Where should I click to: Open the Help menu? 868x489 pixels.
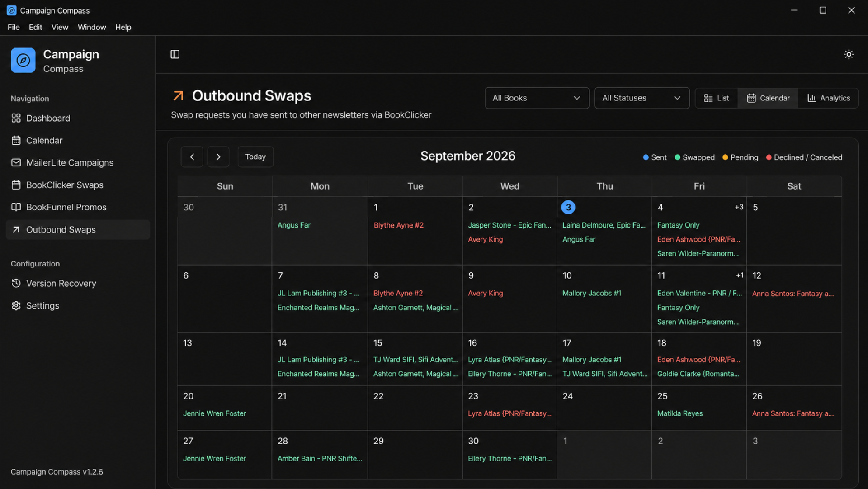point(123,27)
